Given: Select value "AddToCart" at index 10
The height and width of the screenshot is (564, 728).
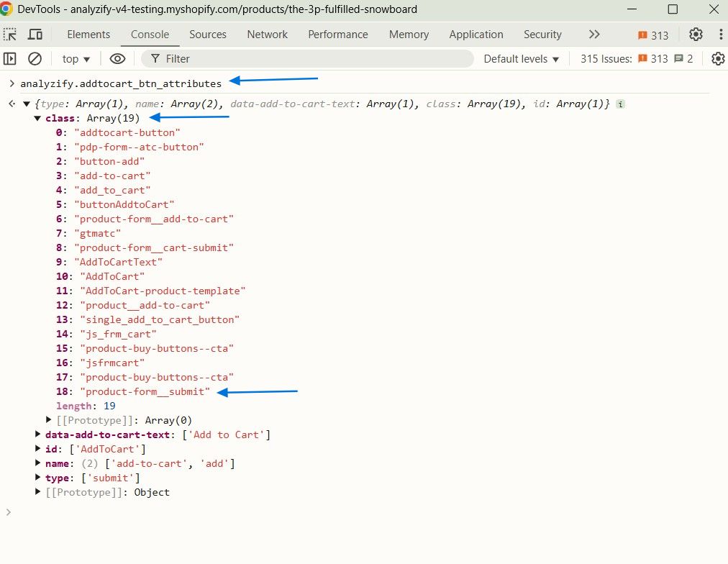Looking at the screenshot, I should [112, 277].
